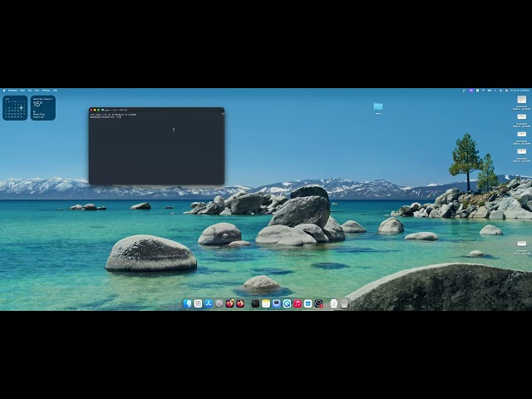Launch the Music app from the Dock
The width and height of the screenshot is (532, 399).
(298, 303)
